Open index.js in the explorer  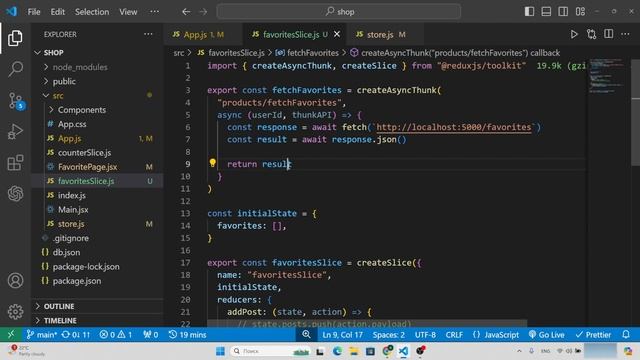click(x=97, y=196)
